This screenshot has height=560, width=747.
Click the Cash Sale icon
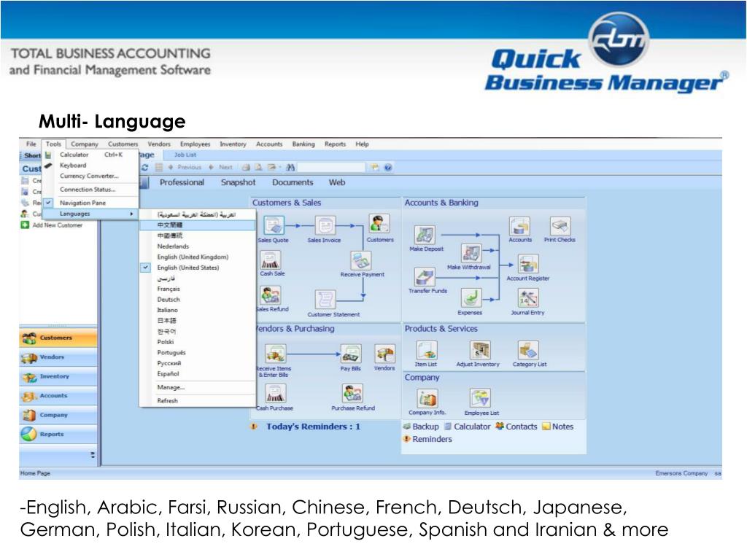point(271,260)
